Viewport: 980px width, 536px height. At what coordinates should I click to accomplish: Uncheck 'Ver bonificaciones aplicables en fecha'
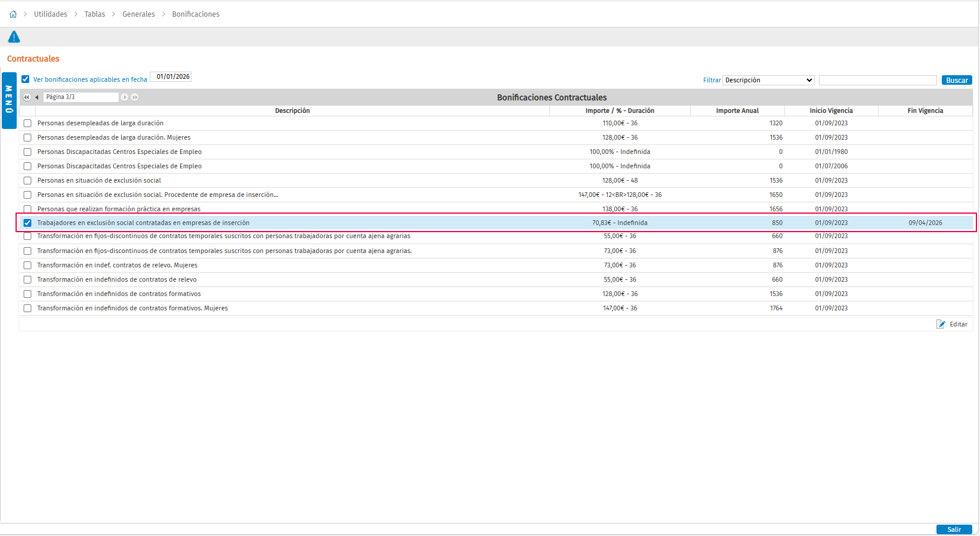coord(26,79)
